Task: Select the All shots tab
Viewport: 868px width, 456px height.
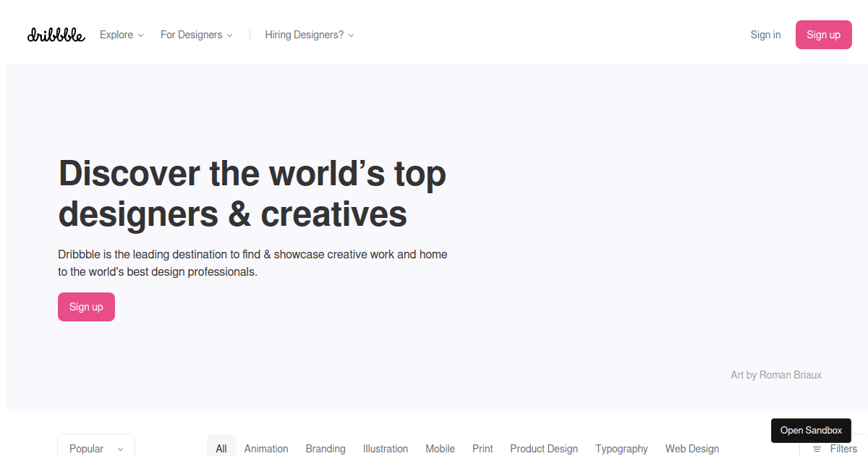Action: pos(221,448)
